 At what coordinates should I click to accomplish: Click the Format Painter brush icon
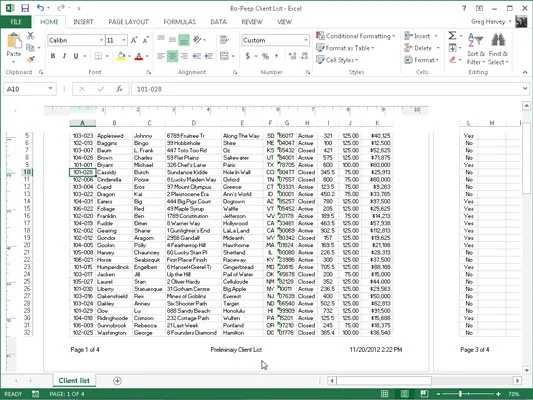[x=31, y=59]
